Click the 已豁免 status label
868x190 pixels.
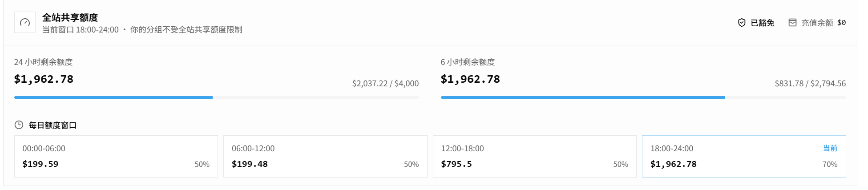click(762, 23)
